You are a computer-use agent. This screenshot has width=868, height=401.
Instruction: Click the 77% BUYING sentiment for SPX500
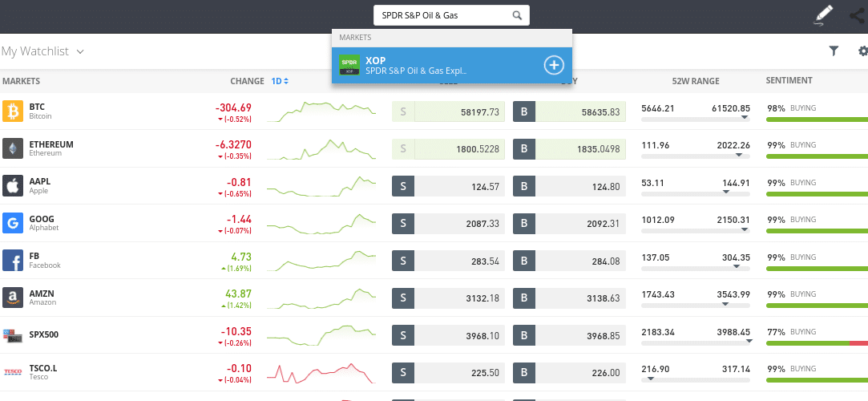pyautogui.click(x=791, y=332)
